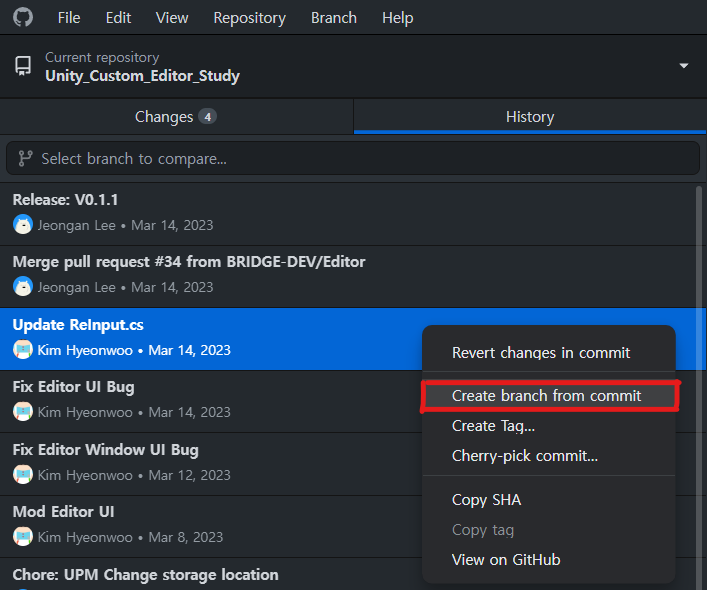Click Jeongan Lee's avatar on the Release: V0.1.1 commit
This screenshot has width=707, height=590.
click(23, 224)
